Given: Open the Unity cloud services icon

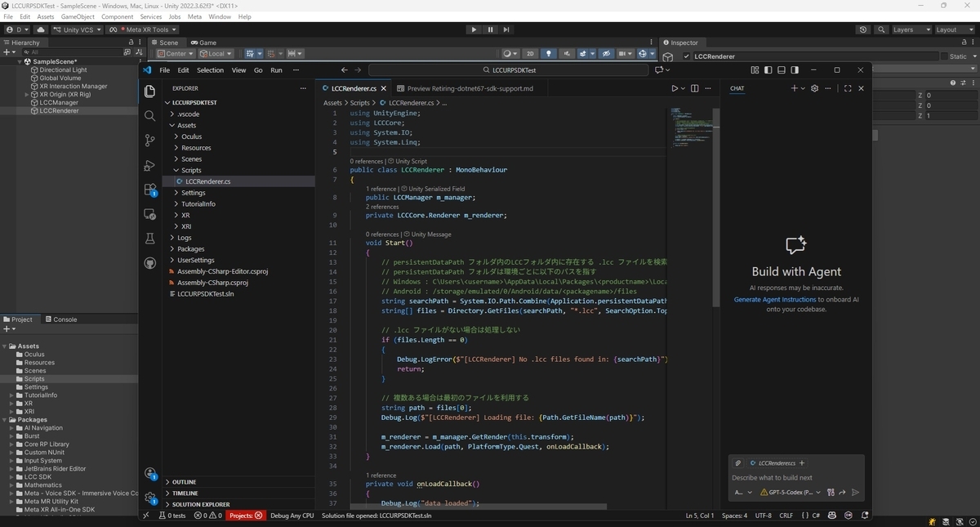Looking at the screenshot, I should point(40,29).
